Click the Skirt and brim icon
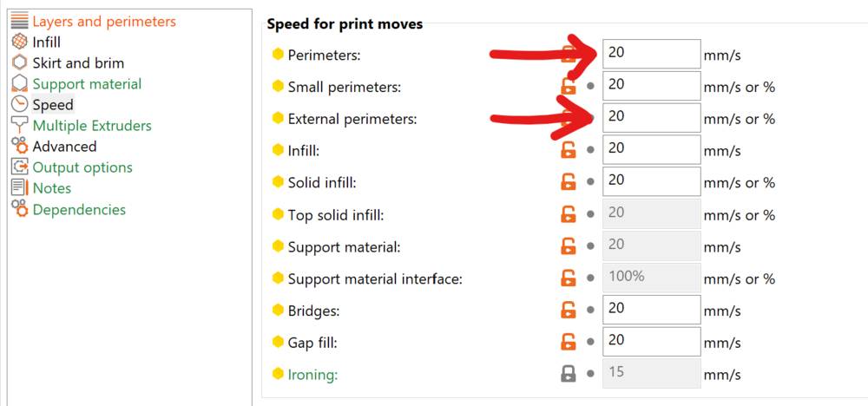 [x=19, y=62]
